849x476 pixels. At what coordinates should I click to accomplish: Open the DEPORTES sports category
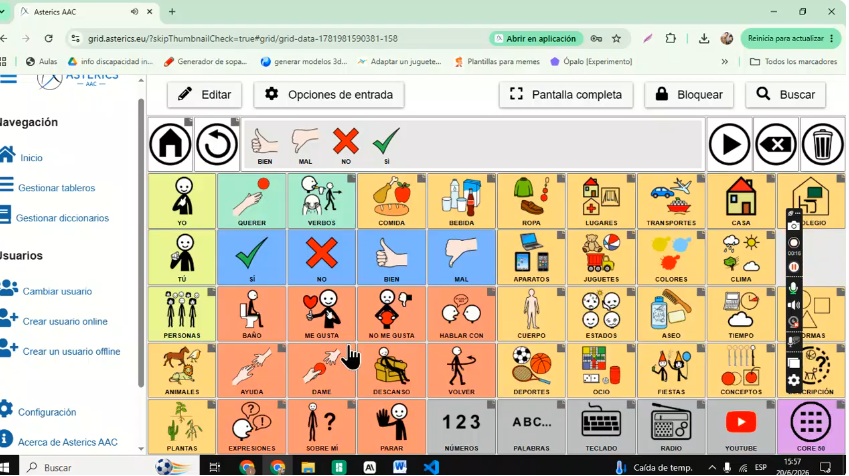click(531, 370)
